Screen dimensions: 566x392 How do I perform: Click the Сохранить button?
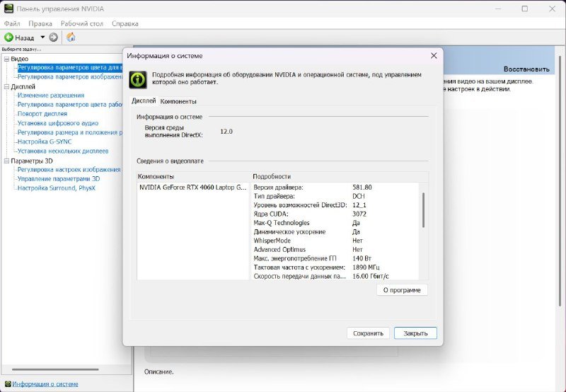click(x=368, y=333)
